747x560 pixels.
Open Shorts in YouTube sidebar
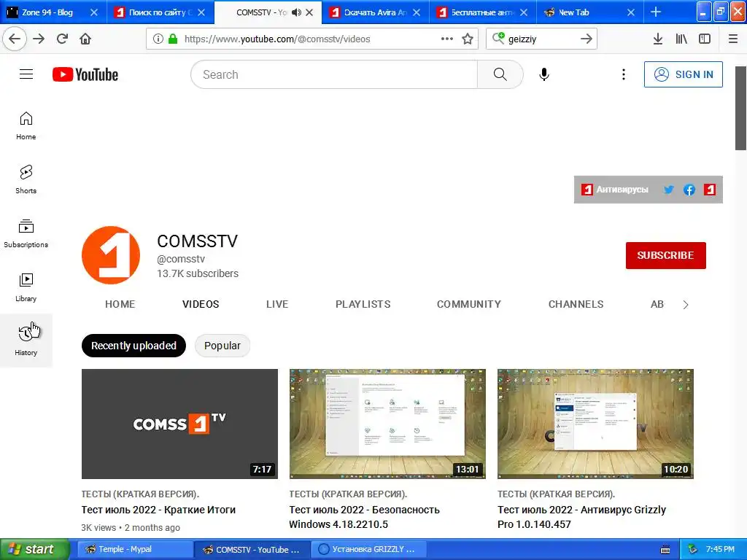[26, 179]
